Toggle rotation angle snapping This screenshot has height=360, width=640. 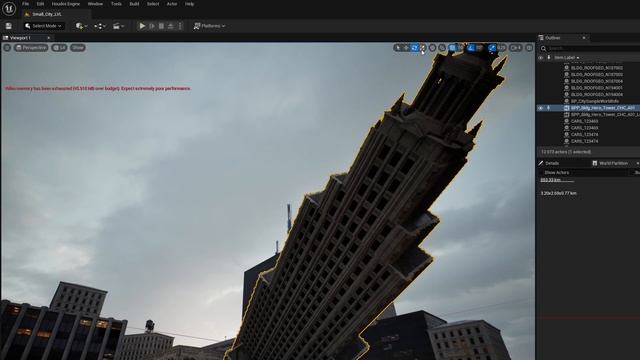tap(471, 48)
